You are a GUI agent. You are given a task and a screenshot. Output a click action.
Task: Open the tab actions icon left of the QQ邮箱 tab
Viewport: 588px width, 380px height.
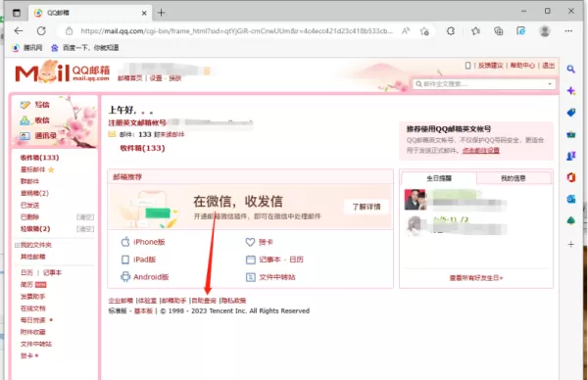(x=17, y=13)
